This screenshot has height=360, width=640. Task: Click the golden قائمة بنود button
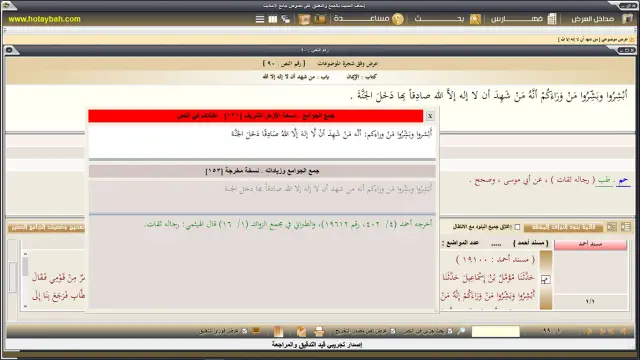(563, 227)
